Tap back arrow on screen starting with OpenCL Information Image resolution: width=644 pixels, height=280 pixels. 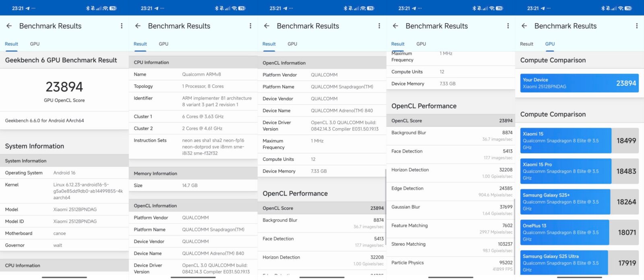point(266,26)
